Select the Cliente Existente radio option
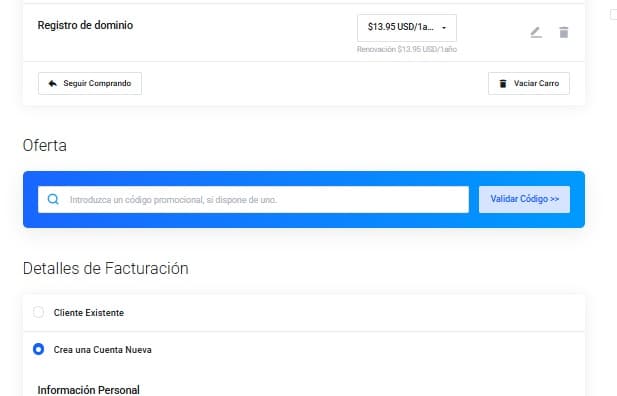This screenshot has width=617, height=396. tap(39, 313)
